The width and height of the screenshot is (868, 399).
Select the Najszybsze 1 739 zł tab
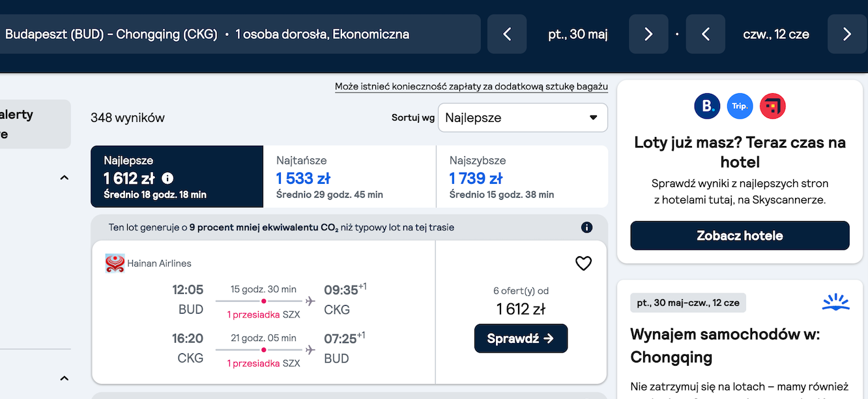pos(522,177)
